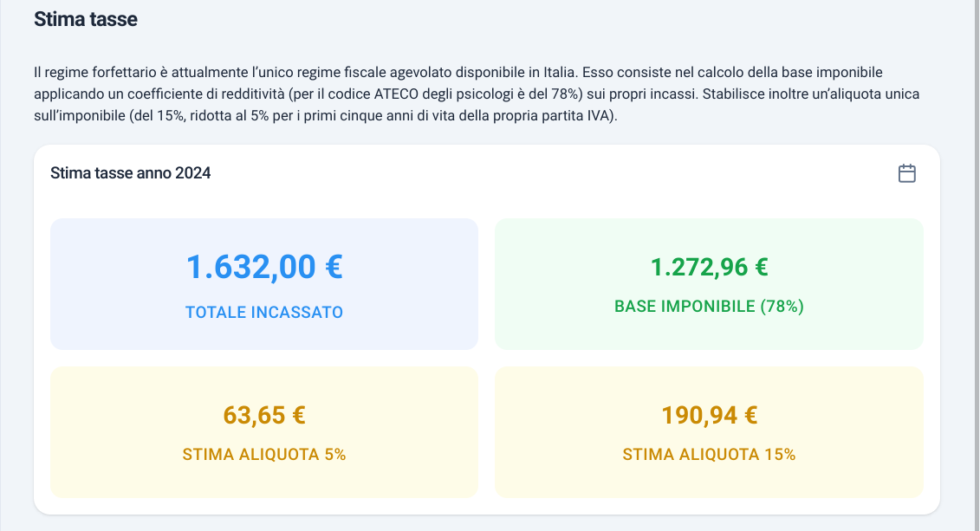Image resolution: width=980 pixels, height=531 pixels.
Task: Click the Stima tasse page heading
Action: [x=86, y=19]
